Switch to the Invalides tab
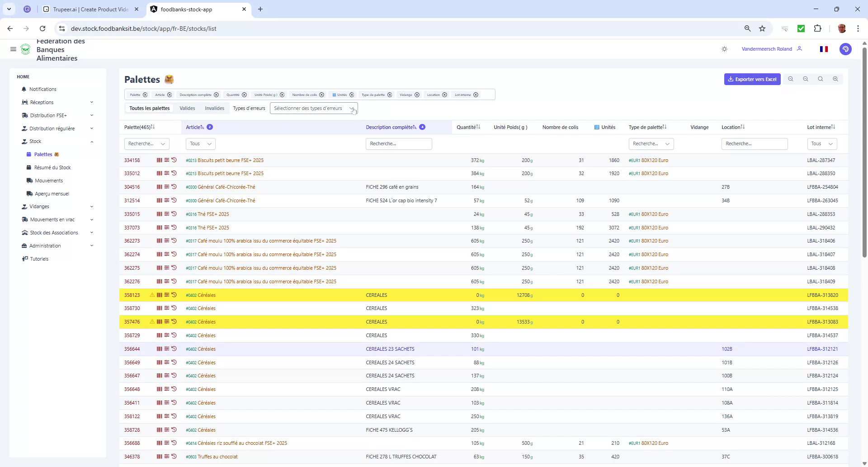 click(214, 108)
